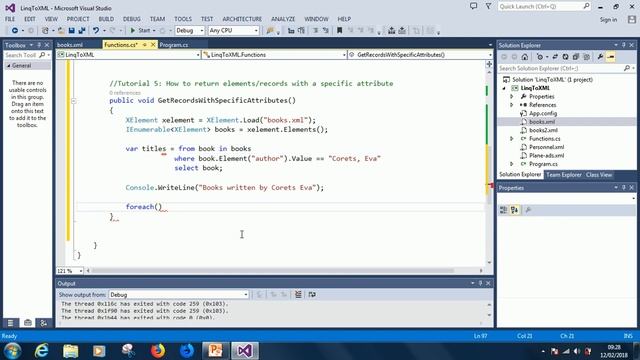This screenshot has height=360, width=640.
Task: Click the Refresh icon in Solution Explorer
Action: pyautogui.click(x=565, y=57)
